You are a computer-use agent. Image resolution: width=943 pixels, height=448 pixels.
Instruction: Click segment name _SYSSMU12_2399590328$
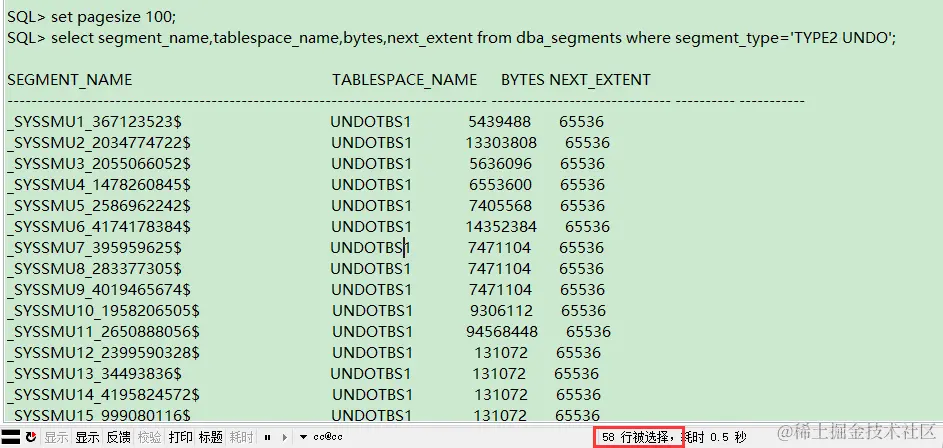click(103, 353)
